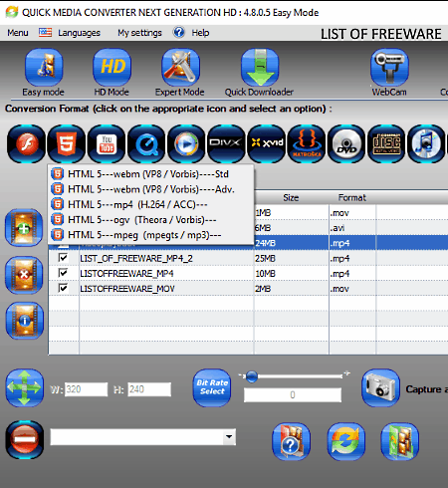Click the Format column header
Image resolution: width=448 pixels, height=488 pixels.
coord(352,197)
